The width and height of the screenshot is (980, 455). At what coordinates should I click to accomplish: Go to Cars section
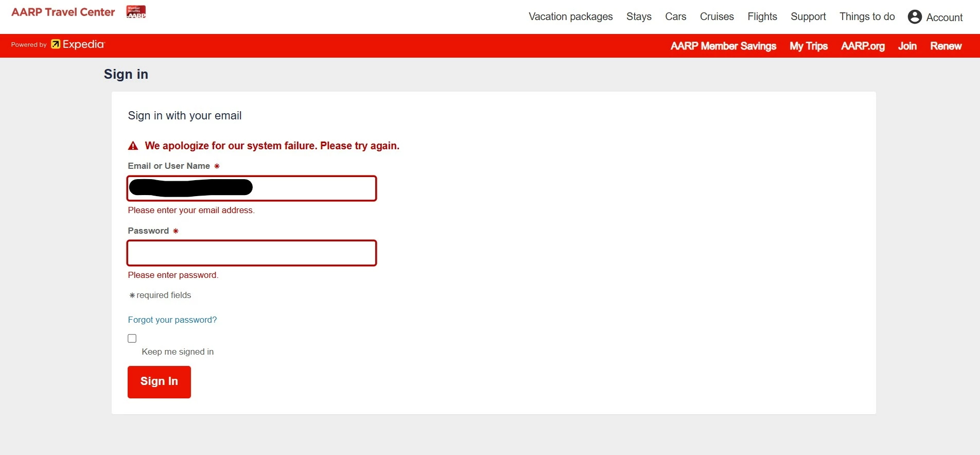tap(675, 16)
